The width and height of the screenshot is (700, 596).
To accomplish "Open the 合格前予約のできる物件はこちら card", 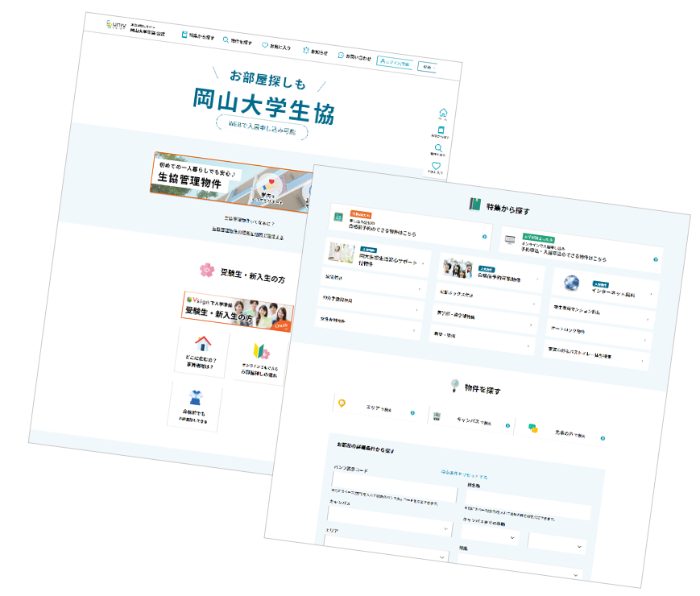I will coord(410,227).
